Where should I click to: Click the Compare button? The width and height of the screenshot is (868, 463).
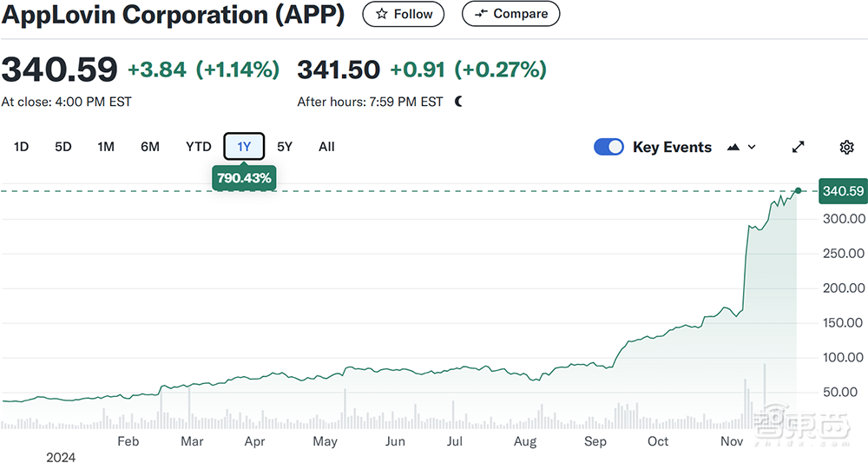pyautogui.click(x=510, y=14)
